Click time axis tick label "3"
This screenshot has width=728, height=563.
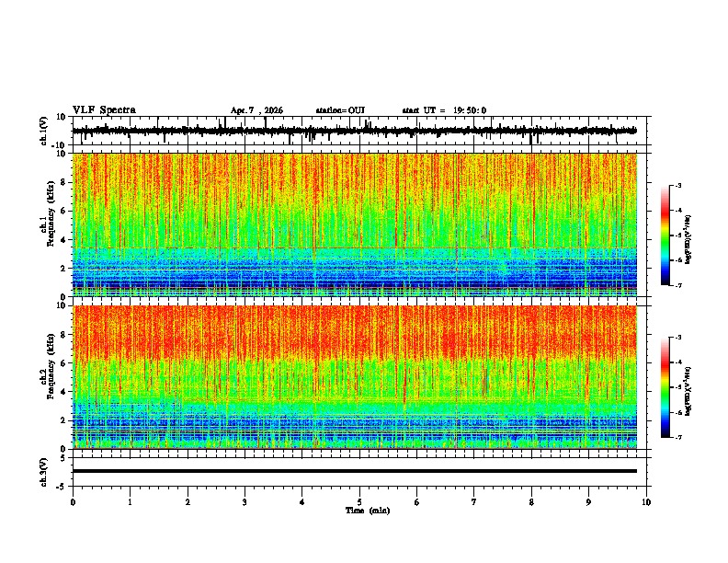[x=245, y=502]
